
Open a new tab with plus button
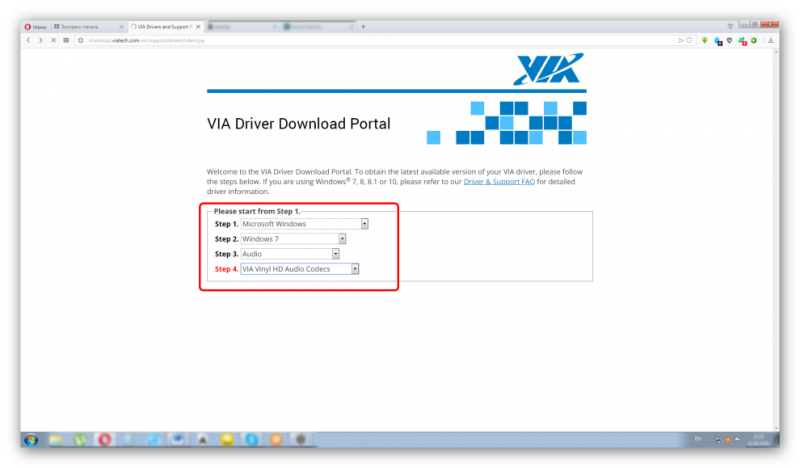pyautogui.click(x=363, y=27)
